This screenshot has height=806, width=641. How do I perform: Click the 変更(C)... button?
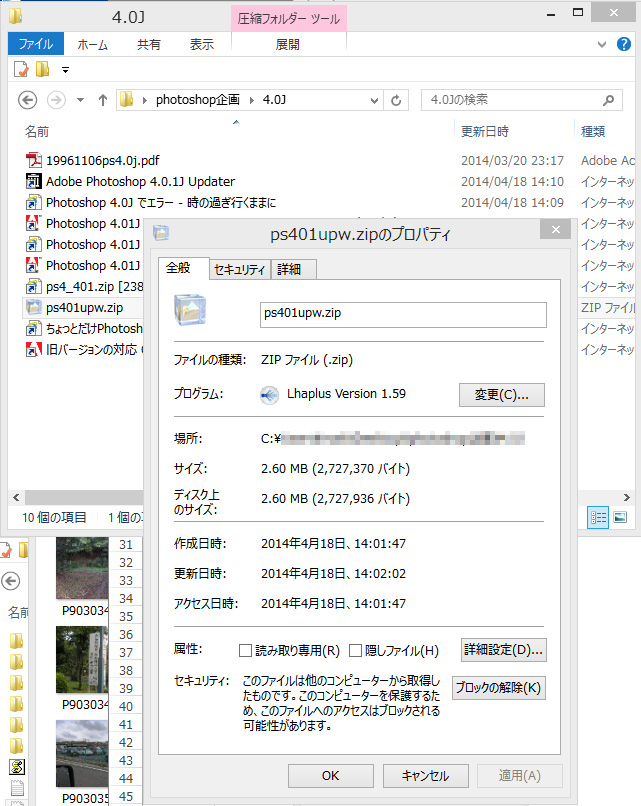pyautogui.click(x=502, y=395)
